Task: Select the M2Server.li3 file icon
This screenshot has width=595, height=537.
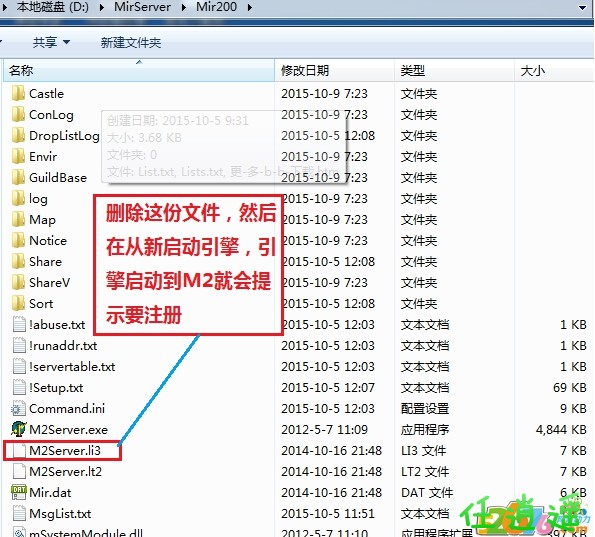Action: coord(19,450)
